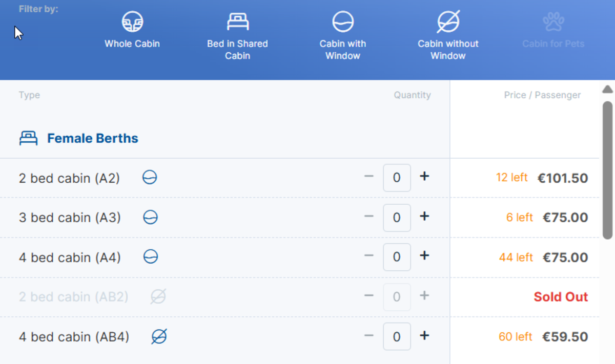This screenshot has width=615, height=364.
Task: Apply the Cabin with Window filter
Action: pyautogui.click(x=343, y=23)
